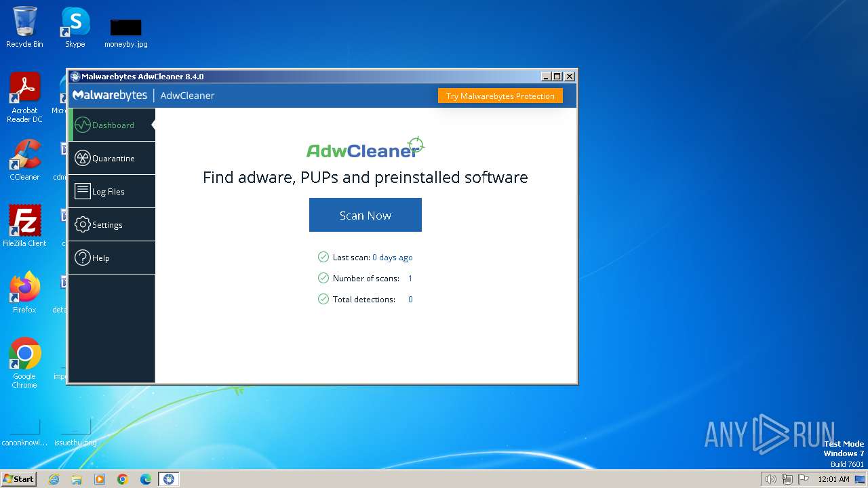Click the Number of scans checkmark icon
This screenshot has width=868, height=488.
(323, 278)
